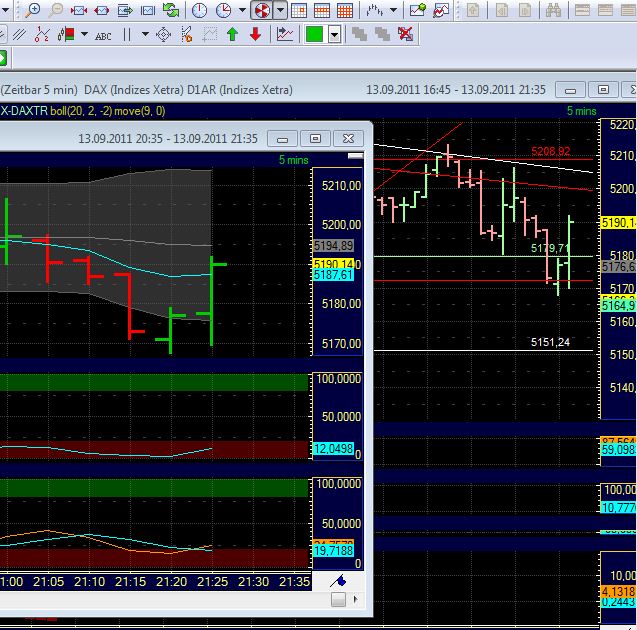Click chart icon with green right arrow
637x630 pixels.
pos(125,10)
